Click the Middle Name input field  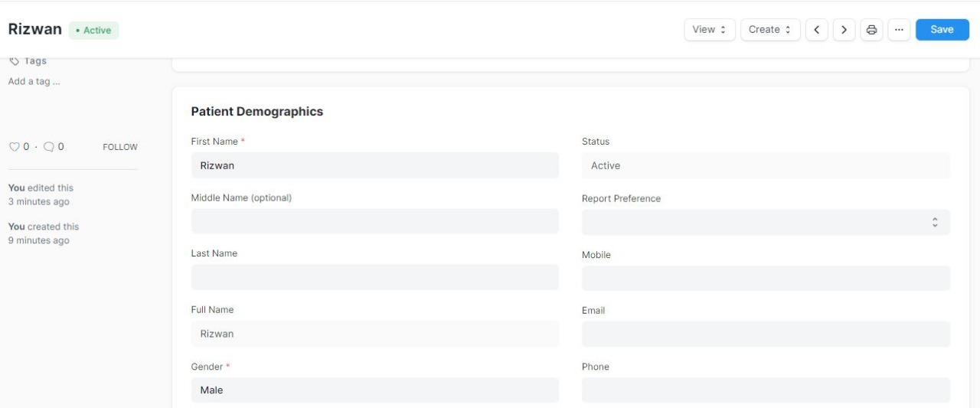point(374,221)
